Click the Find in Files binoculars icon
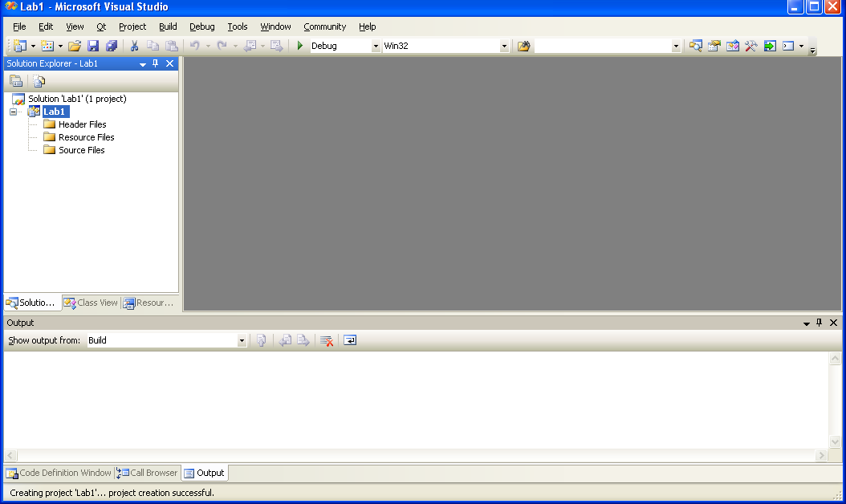This screenshot has width=846, height=504. [523, 46]
